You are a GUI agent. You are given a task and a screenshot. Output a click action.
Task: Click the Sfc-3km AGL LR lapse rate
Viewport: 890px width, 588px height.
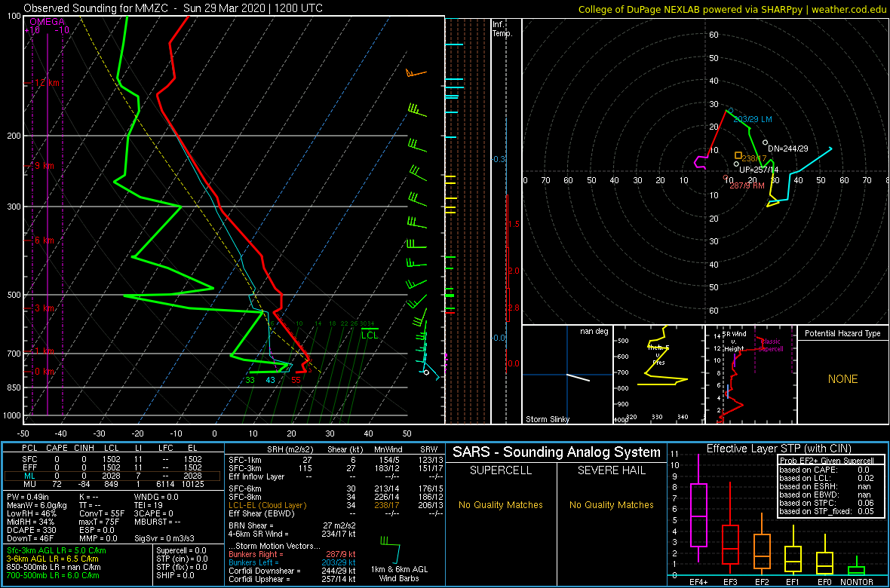click(x=57, y=551)
